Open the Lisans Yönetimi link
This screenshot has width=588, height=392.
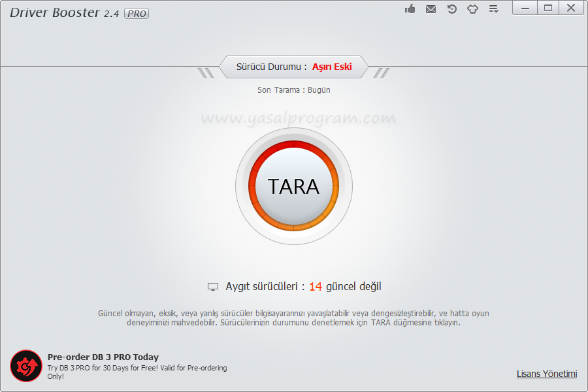(x=547, y=374)
